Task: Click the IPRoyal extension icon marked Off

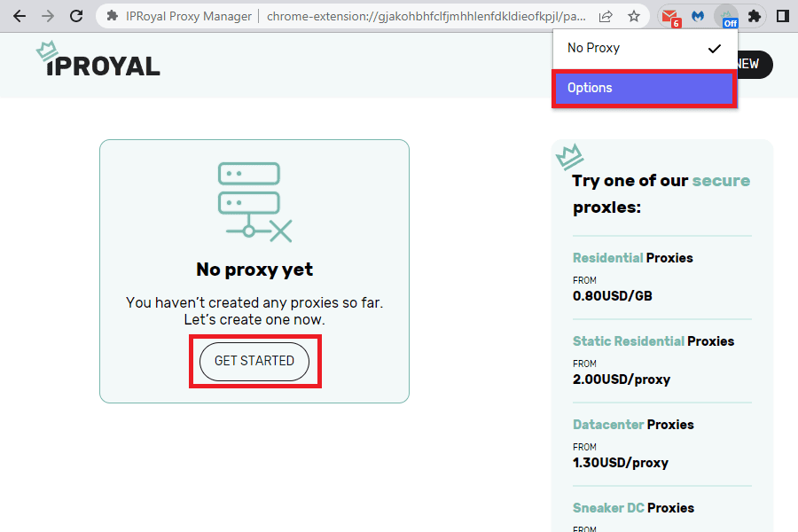Action: (x=727, y=18)
